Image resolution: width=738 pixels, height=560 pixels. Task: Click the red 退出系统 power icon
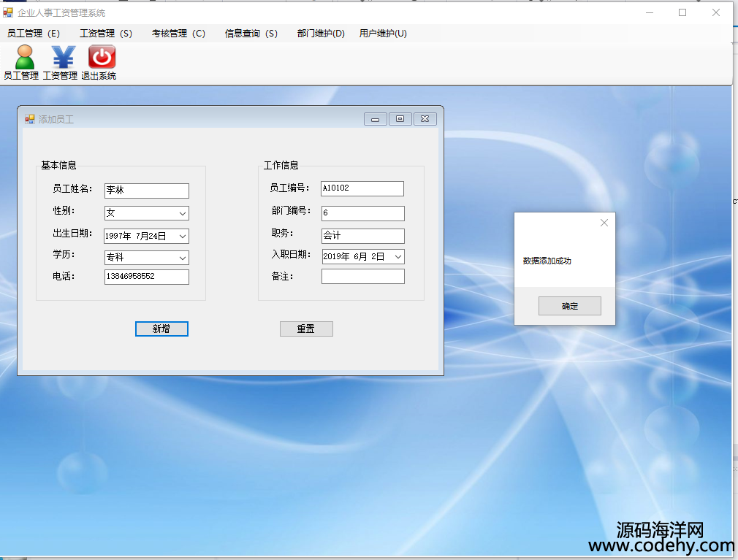click(x=102, y=57)
